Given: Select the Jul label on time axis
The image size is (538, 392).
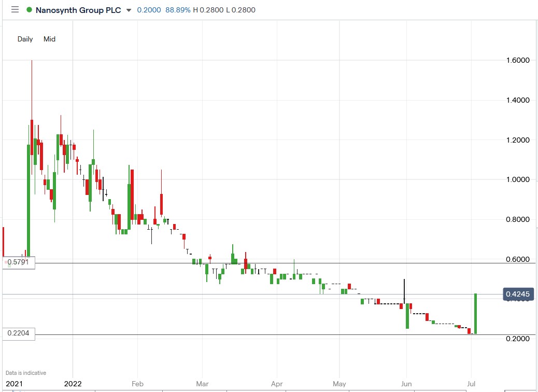Looking at the screenshot, I should click(x=471, y=384).
